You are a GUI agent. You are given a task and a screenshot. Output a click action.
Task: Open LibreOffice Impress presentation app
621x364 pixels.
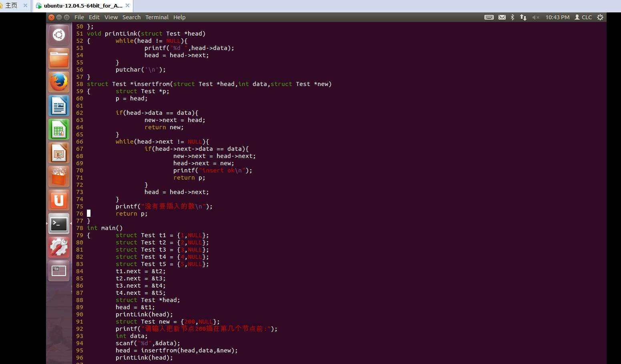(x=59, y=153)
